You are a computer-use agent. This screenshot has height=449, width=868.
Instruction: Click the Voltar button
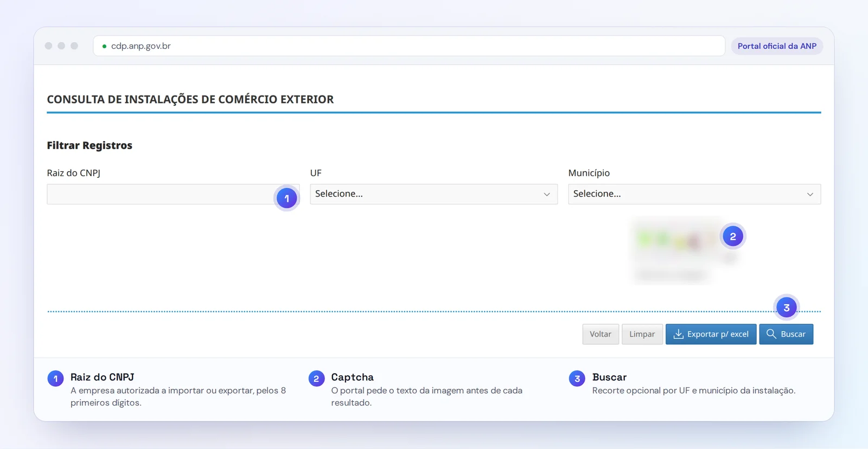tap(601, 334)
